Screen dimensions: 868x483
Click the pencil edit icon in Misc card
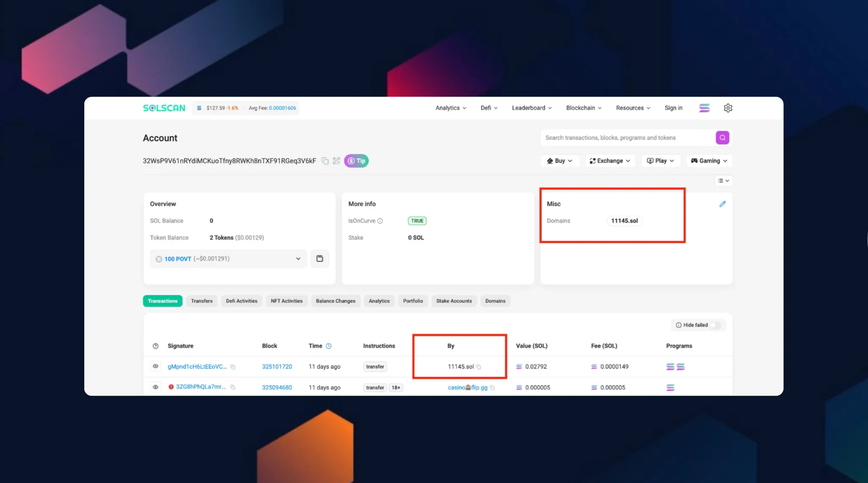point(722,204)
